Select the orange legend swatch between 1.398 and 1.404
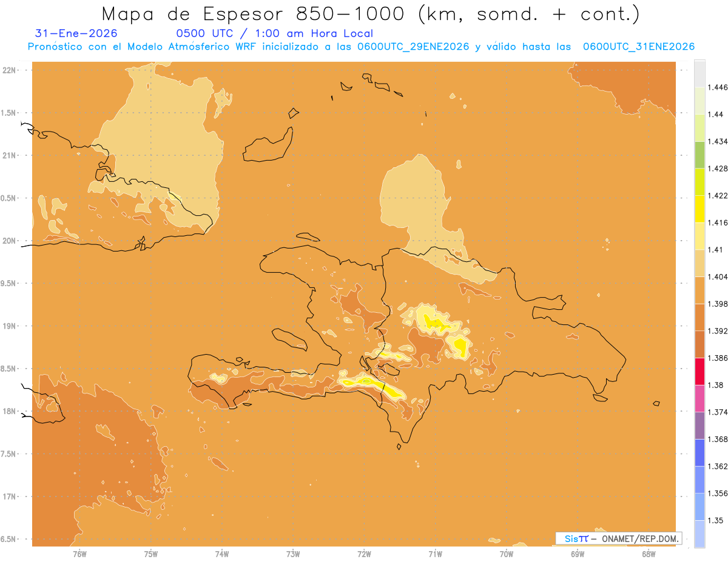The height and width of the screenshot is (562, 728). 699,290
